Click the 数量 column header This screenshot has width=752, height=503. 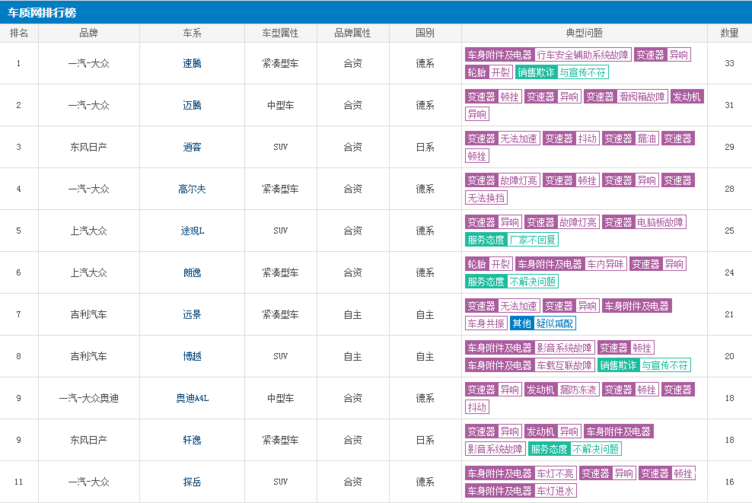(729, 33)
